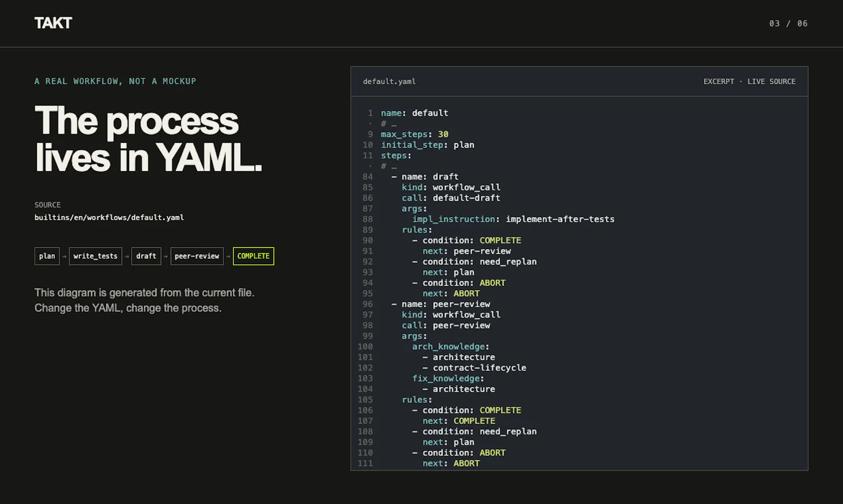
Task: Click the "A REAL WORKFLOW, NOT A MOCKUP" caption
Action: click(115, 81)
